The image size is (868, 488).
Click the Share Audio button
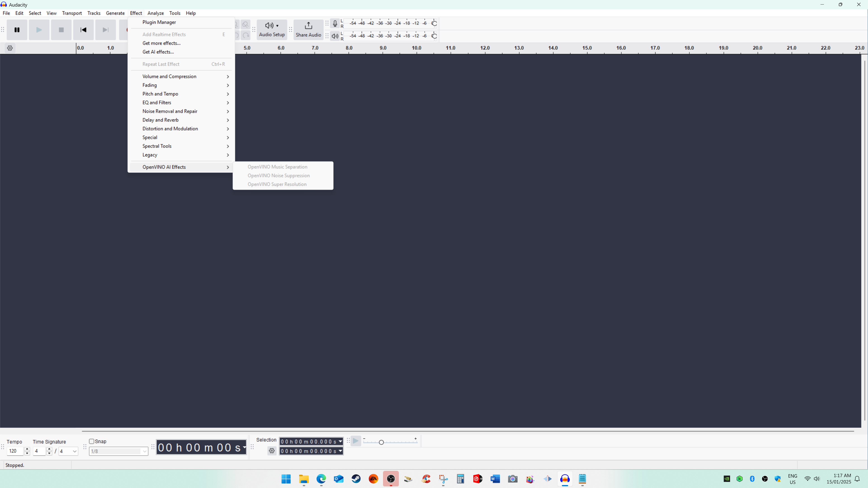click(308, 30)
